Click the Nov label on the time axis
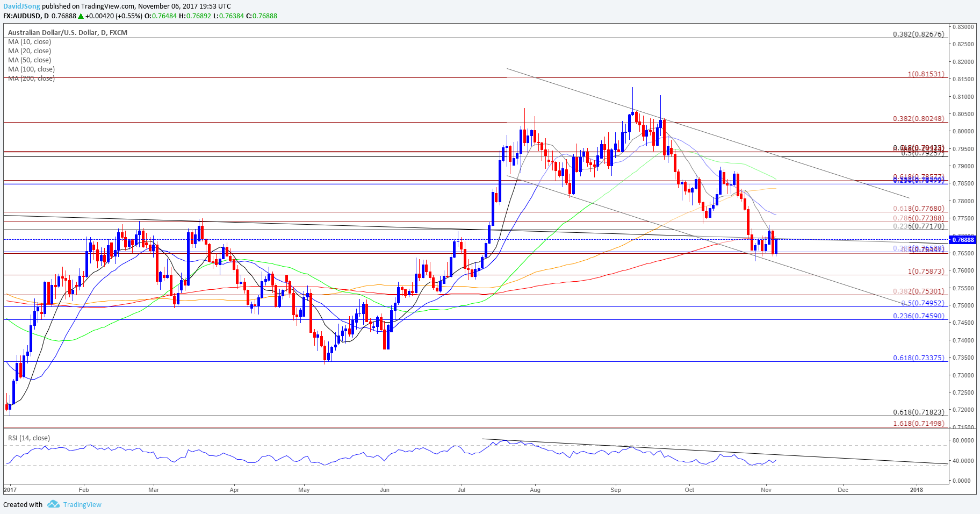The width and height of the screenshot is (980, 514). click(x=767, y=490)
